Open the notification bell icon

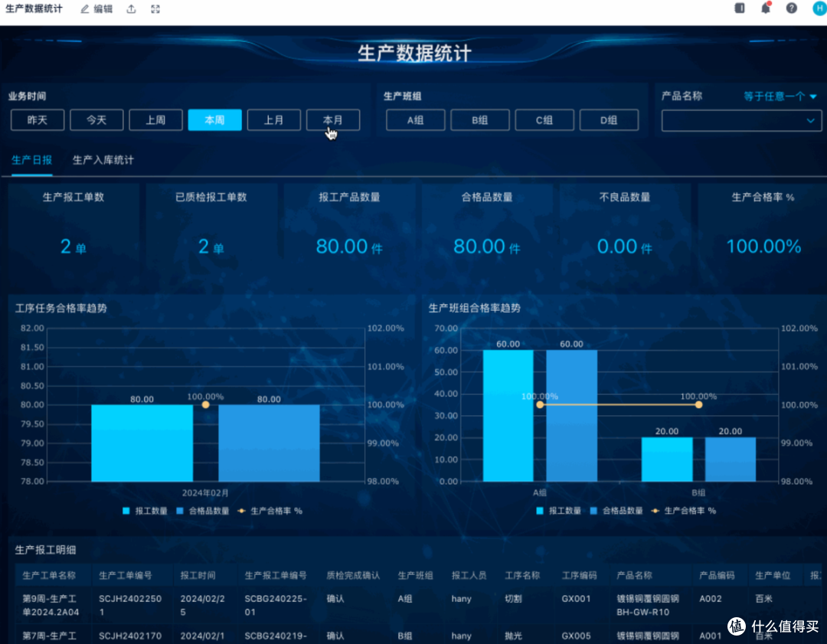tap(766, 8)
